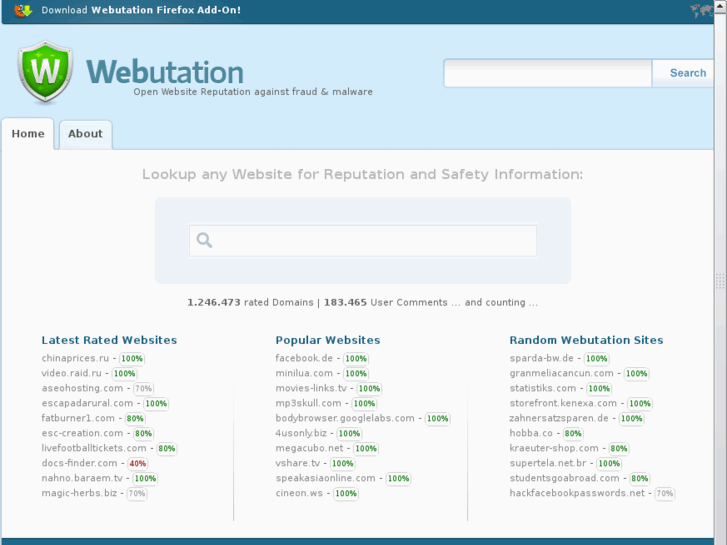Image resolution: width=727 pixels, height=545 pixels.
Task: Open vshare.tv link
Action: 298,463
